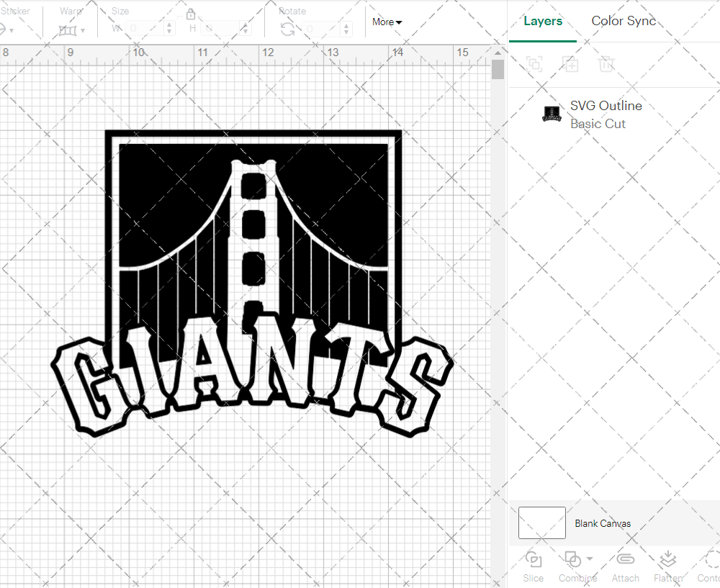Open the Sticker dropdown arrow
Screen dimensions: 720x588
coord(12,31)
